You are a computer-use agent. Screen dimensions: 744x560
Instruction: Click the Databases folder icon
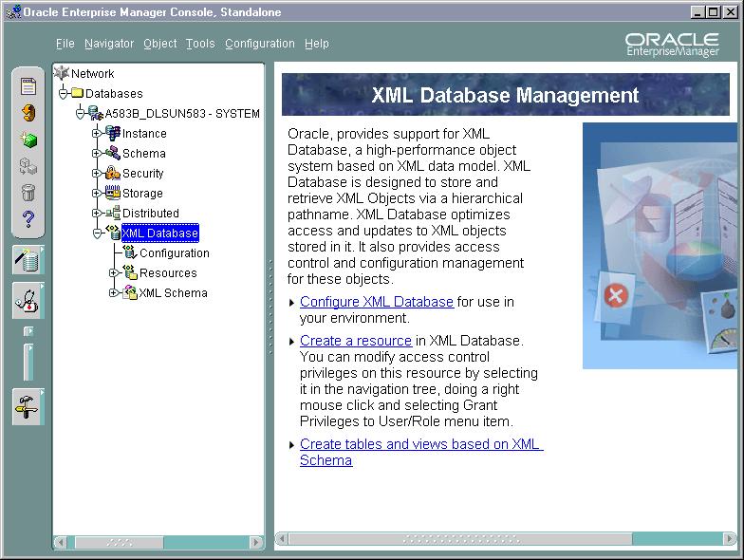tap(78, 93)
